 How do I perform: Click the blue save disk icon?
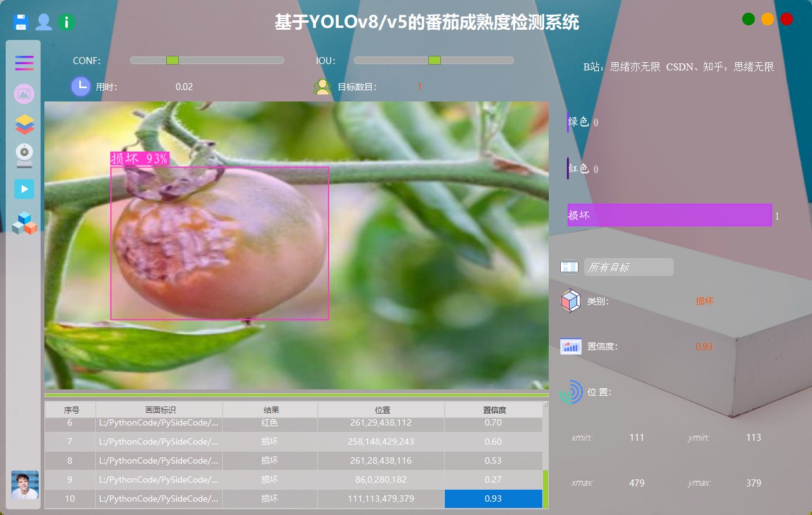point(21,22)
